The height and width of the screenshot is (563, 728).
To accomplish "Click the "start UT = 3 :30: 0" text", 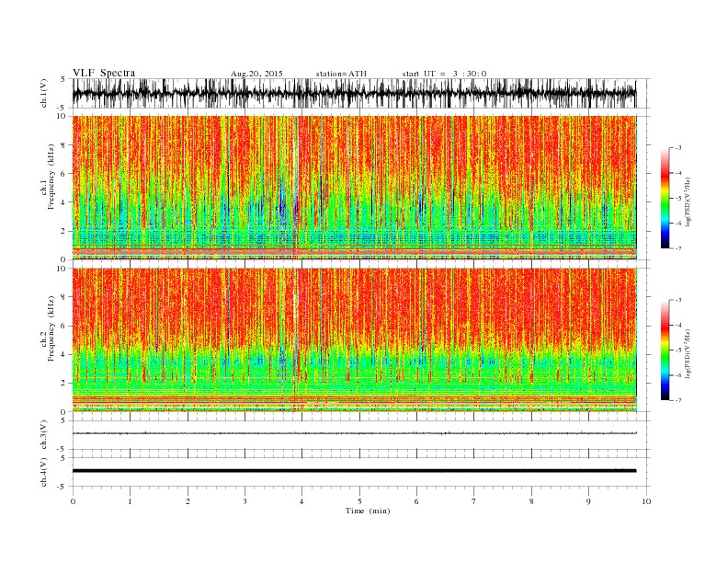I will (x=444, y=74).
